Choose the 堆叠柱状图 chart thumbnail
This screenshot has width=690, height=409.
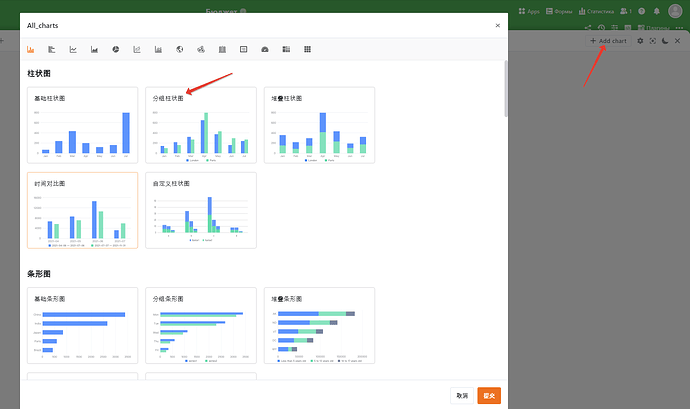click(319, 125)
